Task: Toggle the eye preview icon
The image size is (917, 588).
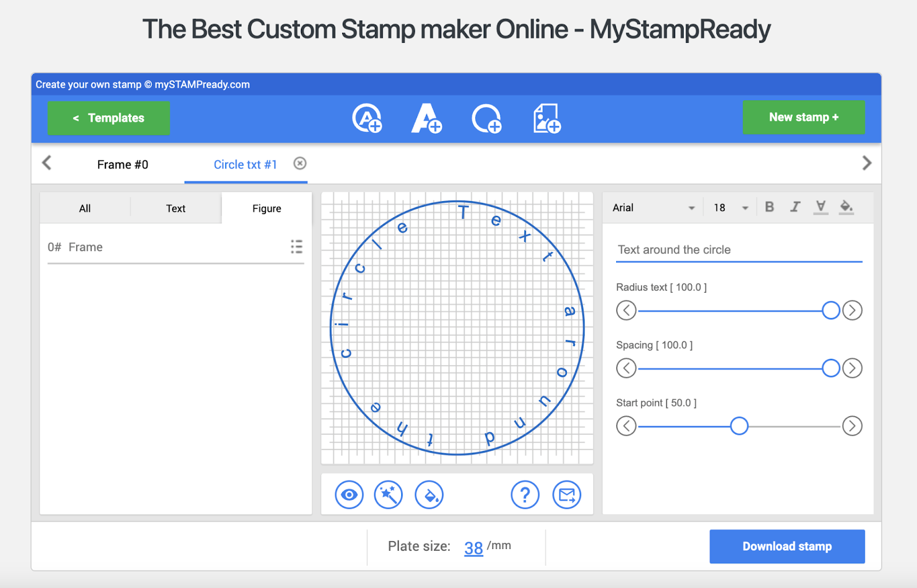Action: pyautogui.click(x=349, y=495)
